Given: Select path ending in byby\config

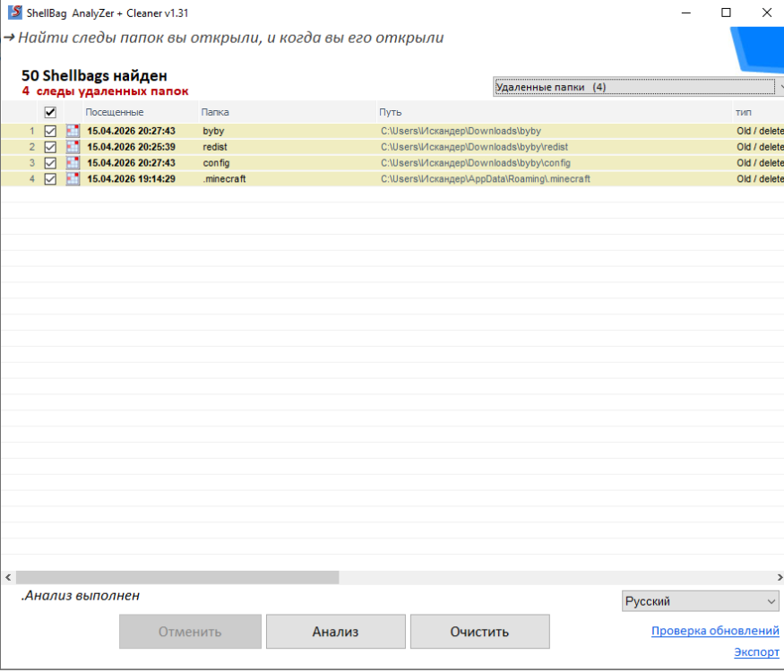Looking at the screenshot, I should pos(476,163).
